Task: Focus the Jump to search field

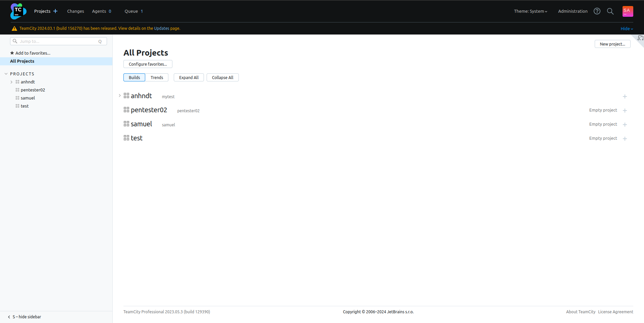Action: pos(58,41)
